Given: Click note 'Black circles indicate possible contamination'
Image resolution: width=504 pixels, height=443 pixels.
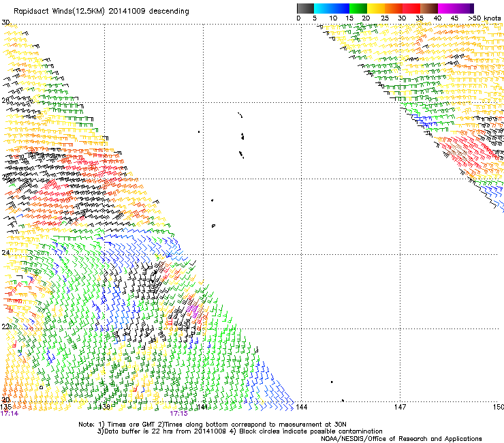Looking at the screenshot, I should [311, 431].
